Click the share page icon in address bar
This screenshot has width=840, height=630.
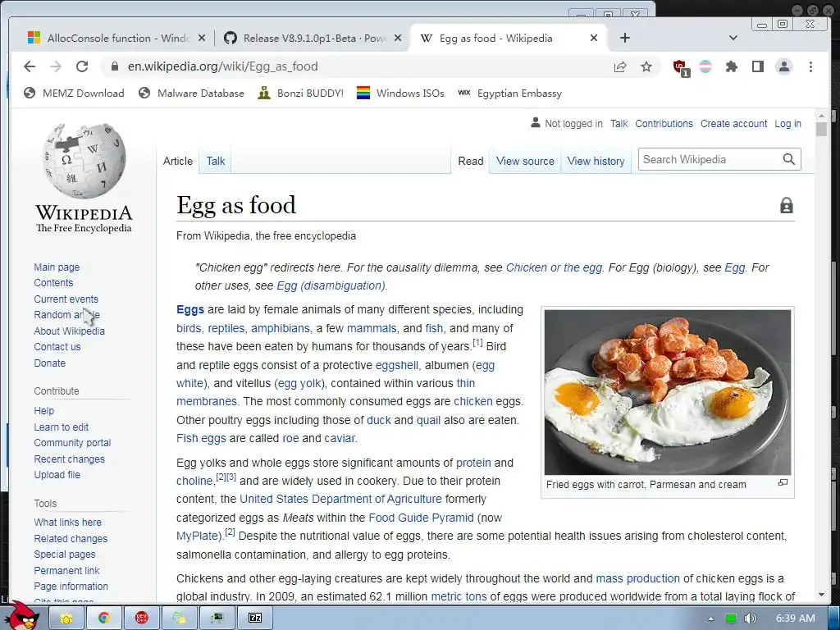(x=620, y=66)
